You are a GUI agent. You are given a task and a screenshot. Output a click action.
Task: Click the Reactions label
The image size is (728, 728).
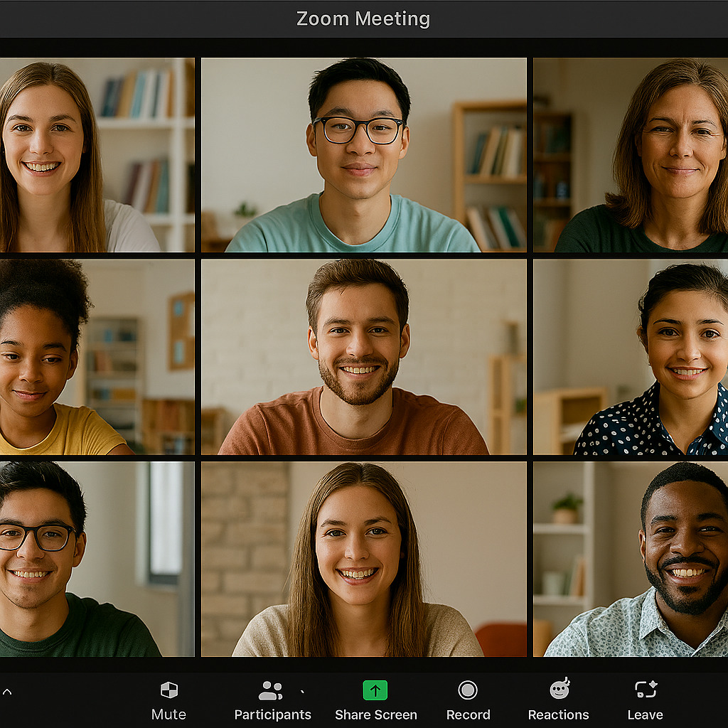559,714
